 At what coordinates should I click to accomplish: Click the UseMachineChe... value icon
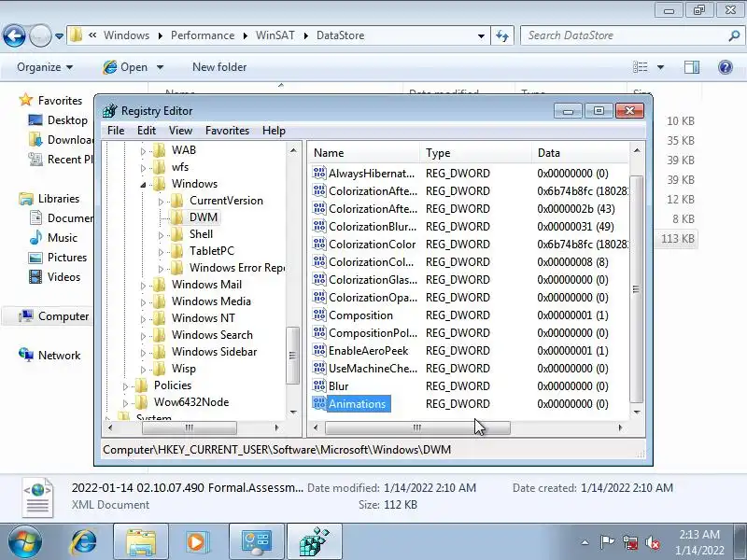318,368
